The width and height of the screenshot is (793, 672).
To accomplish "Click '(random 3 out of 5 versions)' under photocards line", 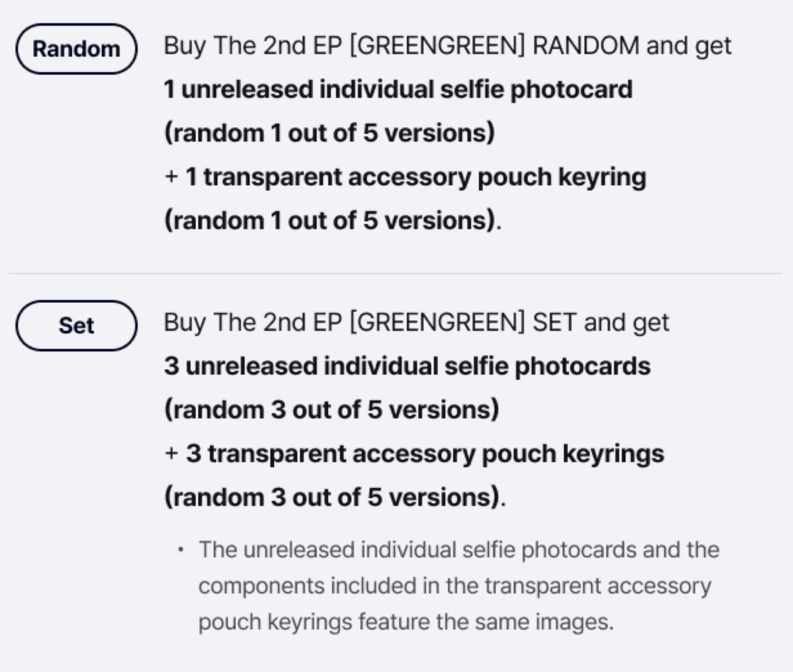I will point(331,410).
